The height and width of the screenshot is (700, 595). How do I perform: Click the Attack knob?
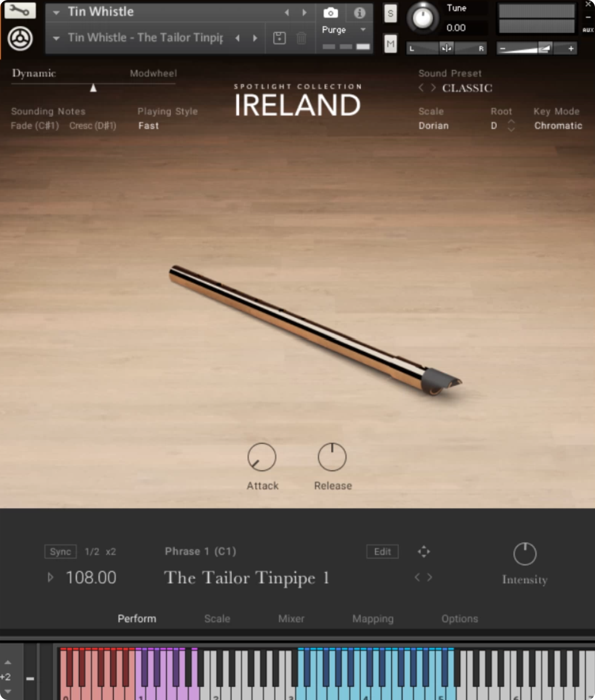pos(261,457)
